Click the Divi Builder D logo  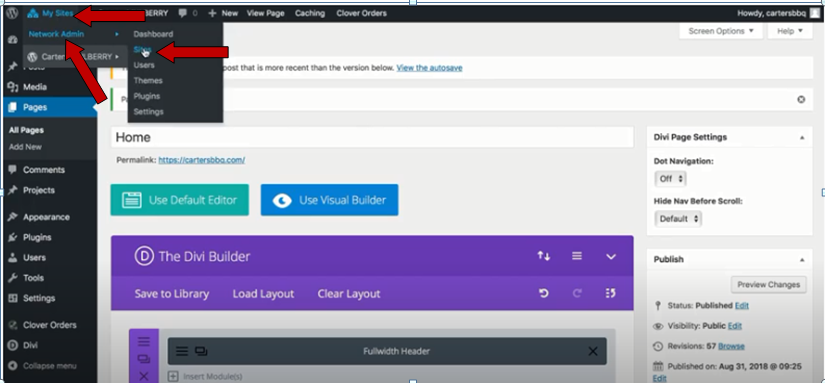(x=144, y=256)
